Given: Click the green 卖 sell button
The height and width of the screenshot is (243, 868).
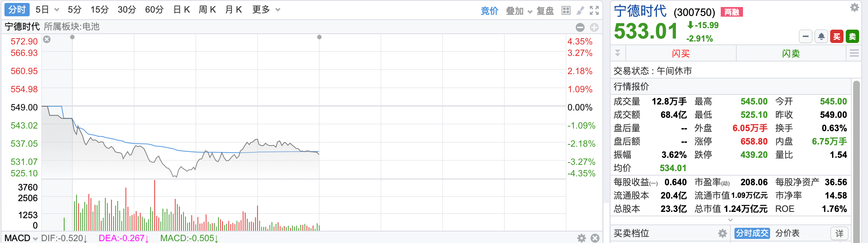Looking at the screenshot, I should 852,36.
